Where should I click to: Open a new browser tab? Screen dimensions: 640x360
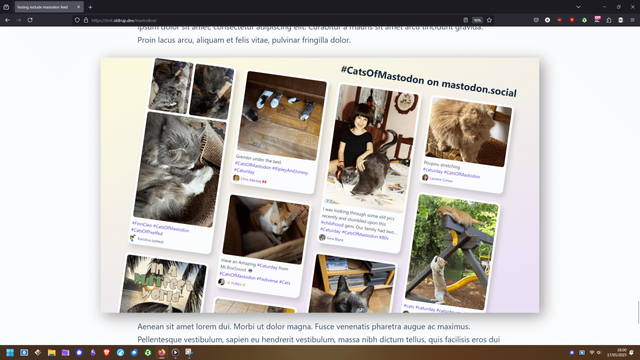coord(90,7)
